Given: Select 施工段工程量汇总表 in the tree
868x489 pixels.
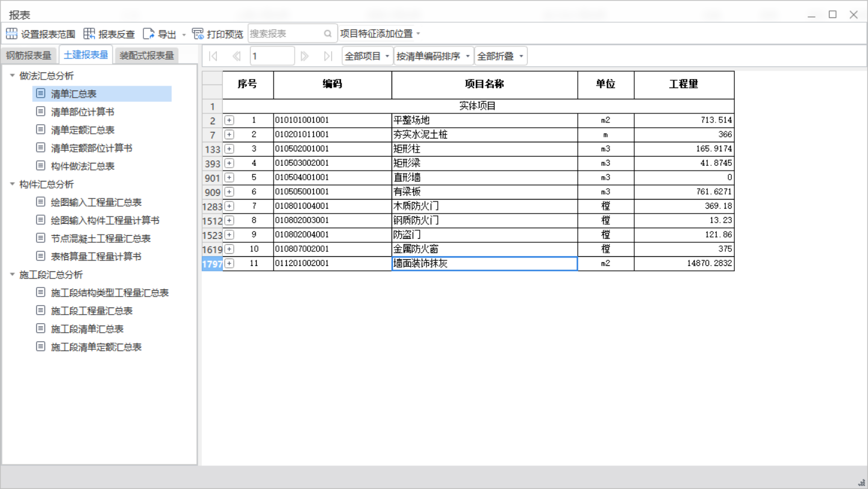Looking at the screenshot, I should tap(92, 311).
